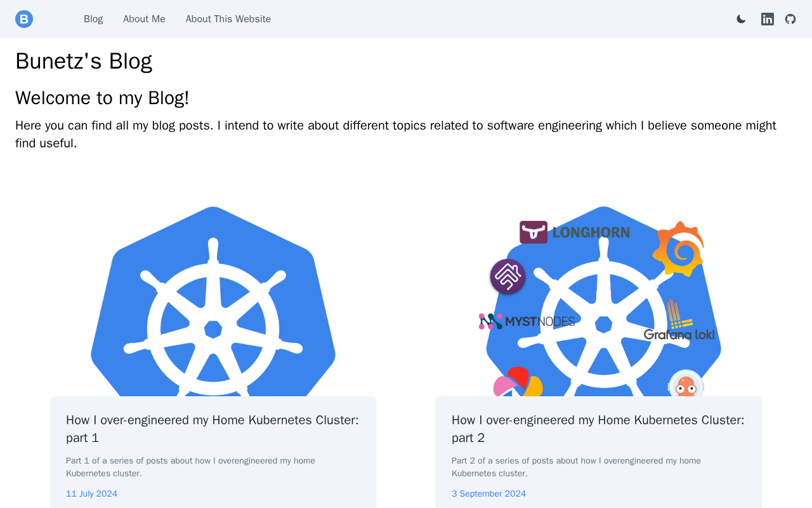The width and height of the screenshot is (812, 508).
Task: Open the part 2 Kubernetes Cluster post title
Action: click(x=598, y=429)
